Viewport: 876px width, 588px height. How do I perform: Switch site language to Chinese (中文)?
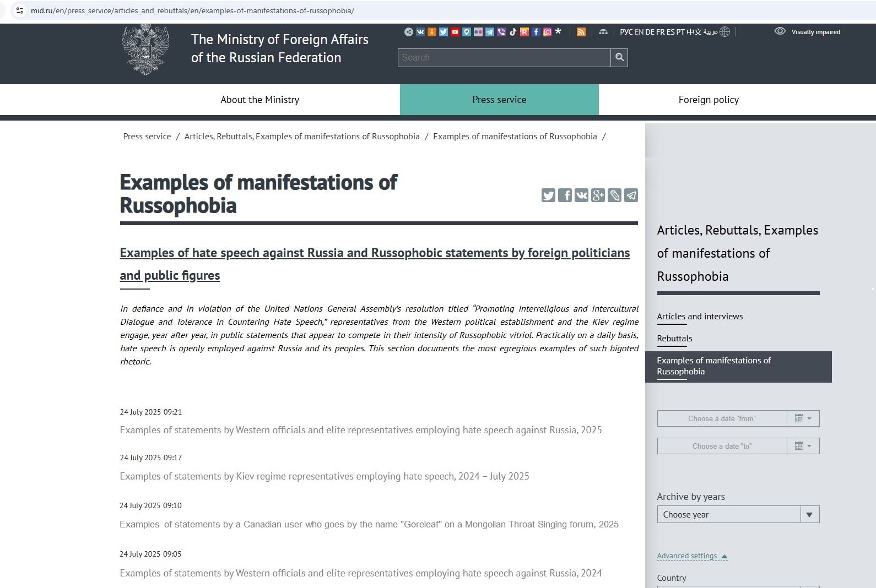(x=694, y=32)
